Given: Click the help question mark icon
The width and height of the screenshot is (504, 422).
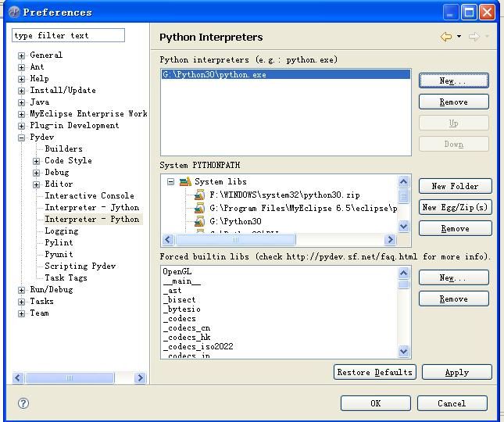Looking at the screenshot, I should click(23, 403).
